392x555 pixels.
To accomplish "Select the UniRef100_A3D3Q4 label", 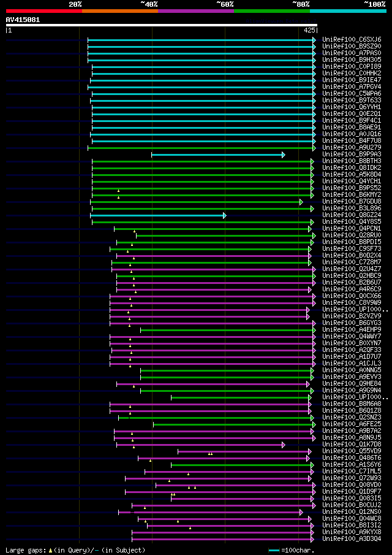I will click(352, 538).
